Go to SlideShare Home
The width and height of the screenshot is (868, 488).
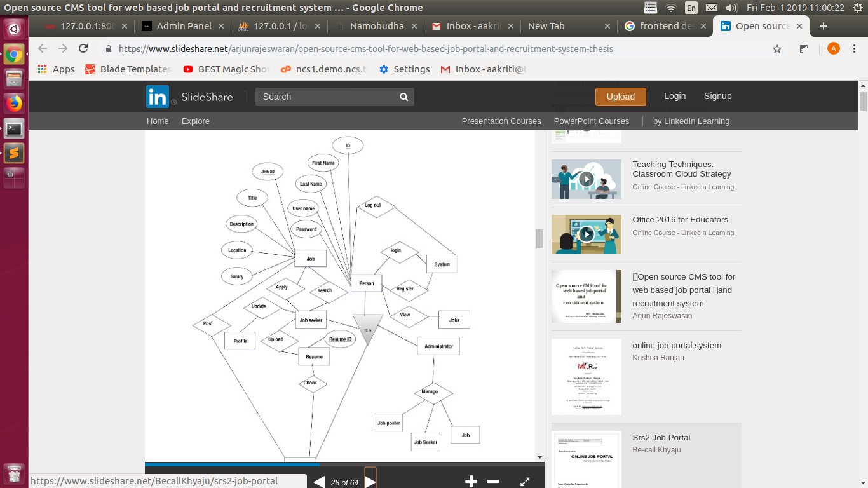[x=158, y=121]
